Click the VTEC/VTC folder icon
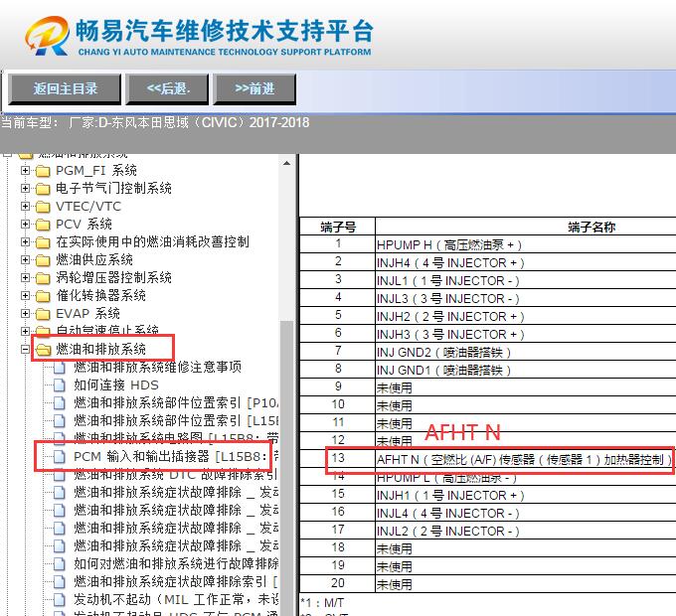Screen dimensions: 676x616 [x=43, y=207]
